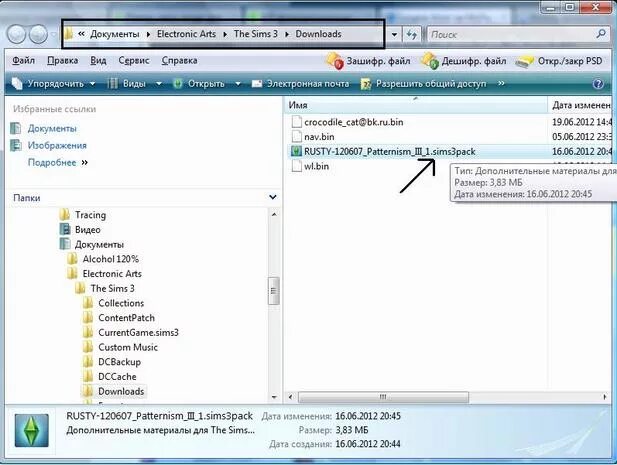Open the address bar history dropdown

(394, 34)
